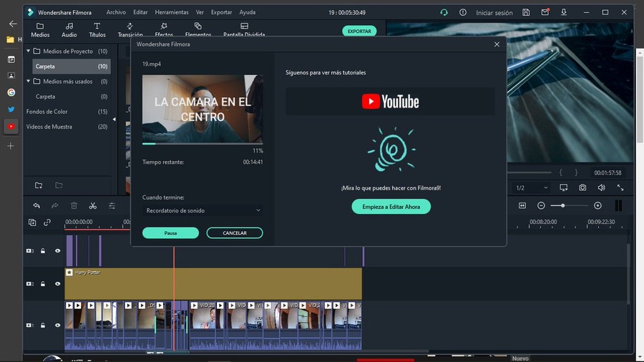Open the Ver menu
Screen dimensions: 644x362
[200, 12]
